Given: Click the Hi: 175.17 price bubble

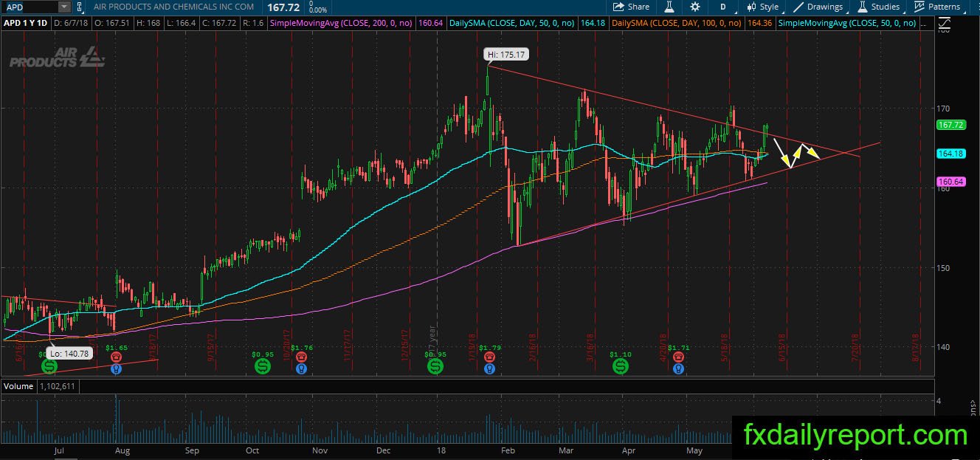Looking at the screenshot, I should (x=506, y=55).
